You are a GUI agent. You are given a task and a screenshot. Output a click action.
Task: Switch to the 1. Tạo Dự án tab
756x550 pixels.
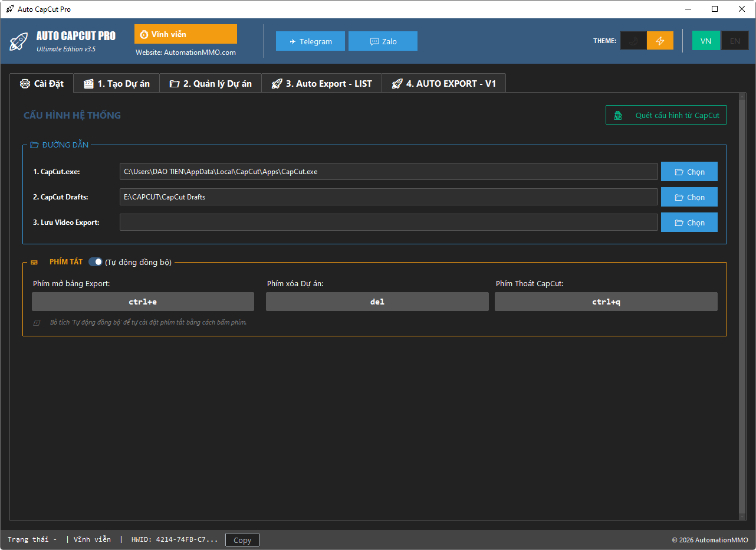[117, 84]
